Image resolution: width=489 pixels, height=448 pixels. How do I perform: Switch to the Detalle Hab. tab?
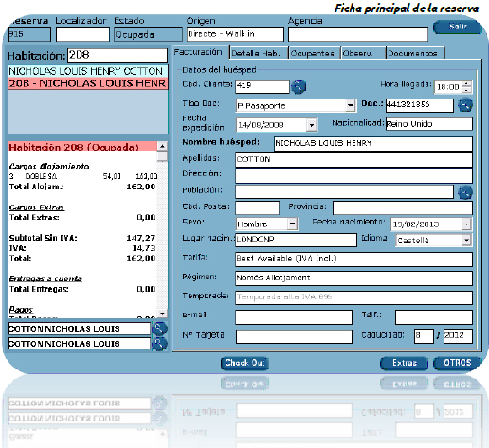point(260,53)
